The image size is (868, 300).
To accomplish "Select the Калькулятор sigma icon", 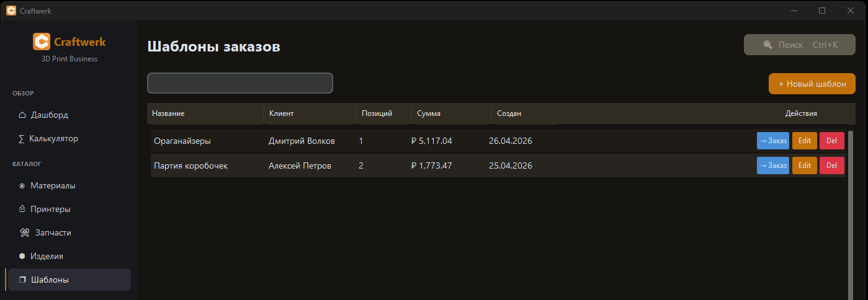I will tap(22, 138).
